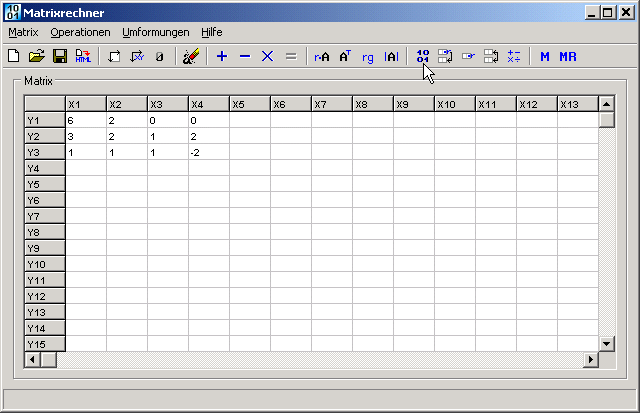Maximize the Matrixrechner window
The height and width of the screenshot is (413, 640).
pos(608,12)
